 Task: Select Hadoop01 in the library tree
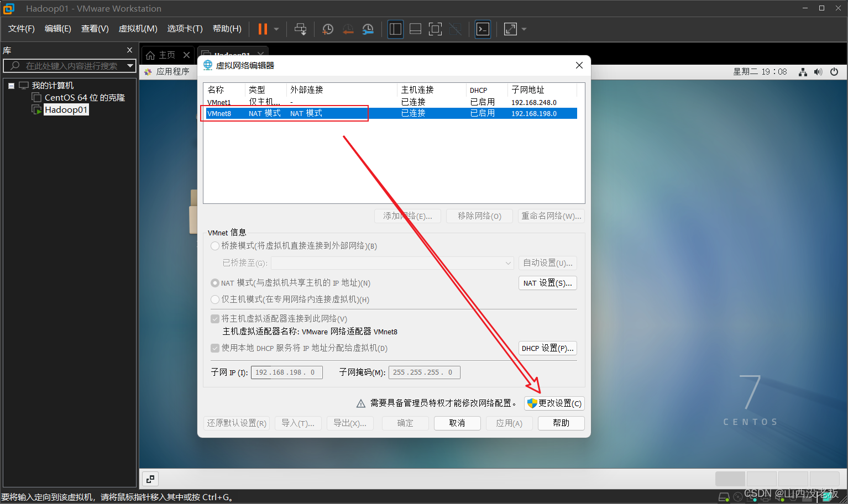pyautogui.click(x=66, y=109)
